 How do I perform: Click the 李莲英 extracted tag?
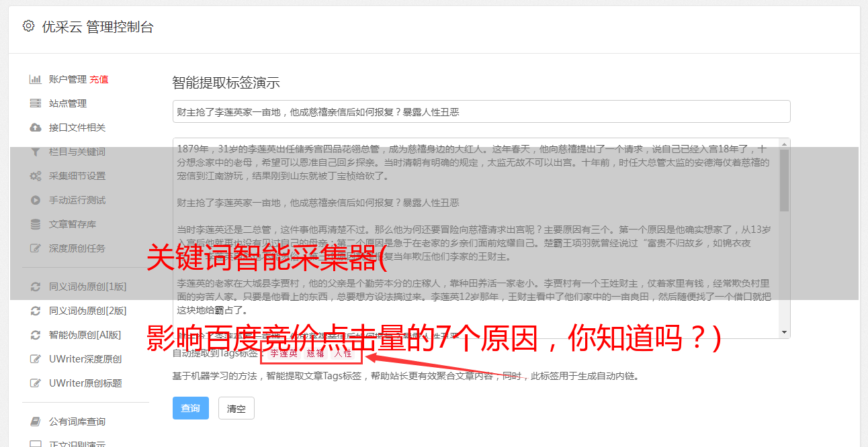click(x=284, y=353)
